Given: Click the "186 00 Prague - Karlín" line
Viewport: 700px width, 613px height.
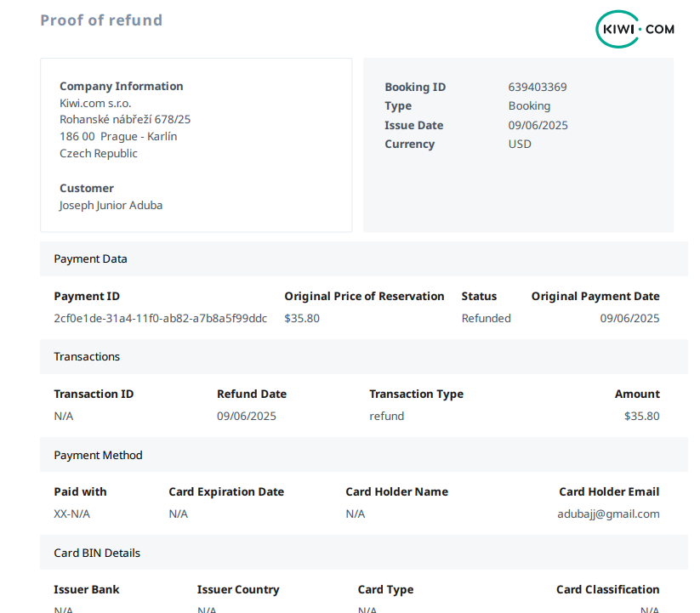Looking at the screenshot, I should coord(118,137).
